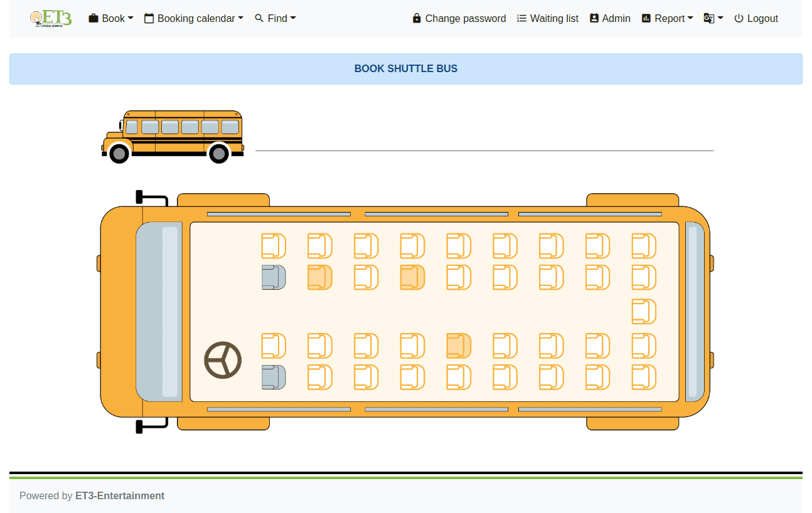The height and width of the screenshot is (513, 812).
Task: Go to the Admin page
Action: [x=610, y=18]
